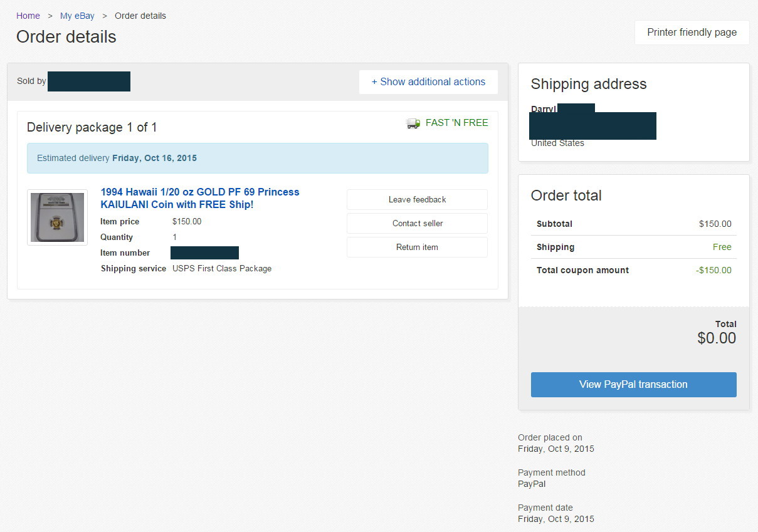This screenshot has width=758, height=532.
Task: Go to Home breadcrumb link
Action: [28, 16]
